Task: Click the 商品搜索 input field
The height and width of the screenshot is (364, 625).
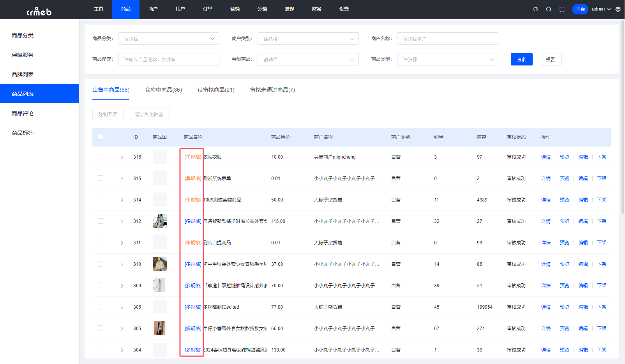Action: (x=168, y=59)
